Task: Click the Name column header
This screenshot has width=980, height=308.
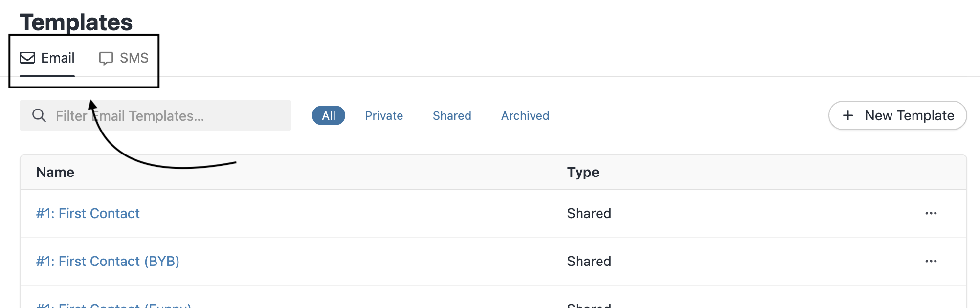Action: 55,173
